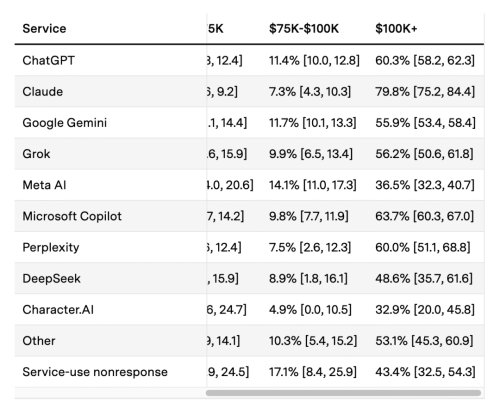This screenshot has width=500, height=413.
Task: Click the horizontal scrollbar below the table
Action: 343,393
